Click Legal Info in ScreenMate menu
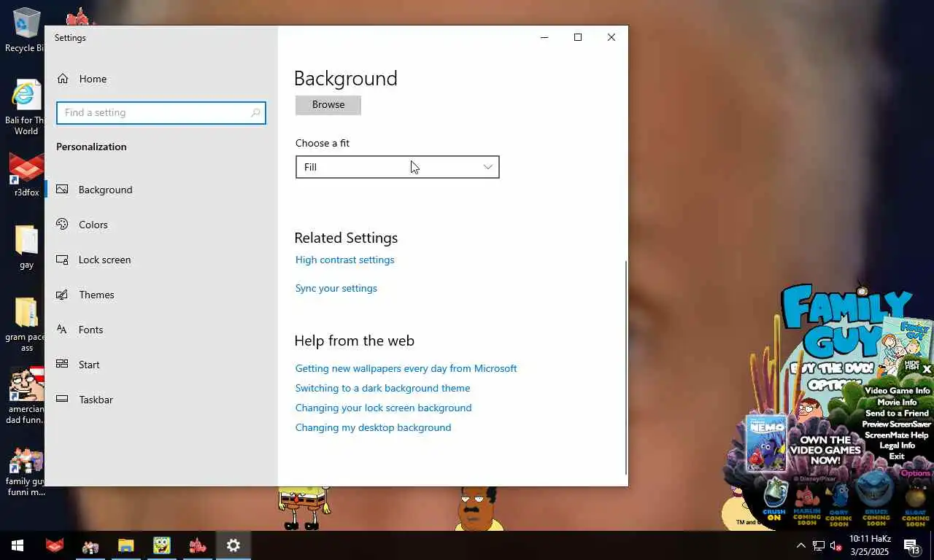The height and width of the screenshot is (560, 934). coord(897,445)
